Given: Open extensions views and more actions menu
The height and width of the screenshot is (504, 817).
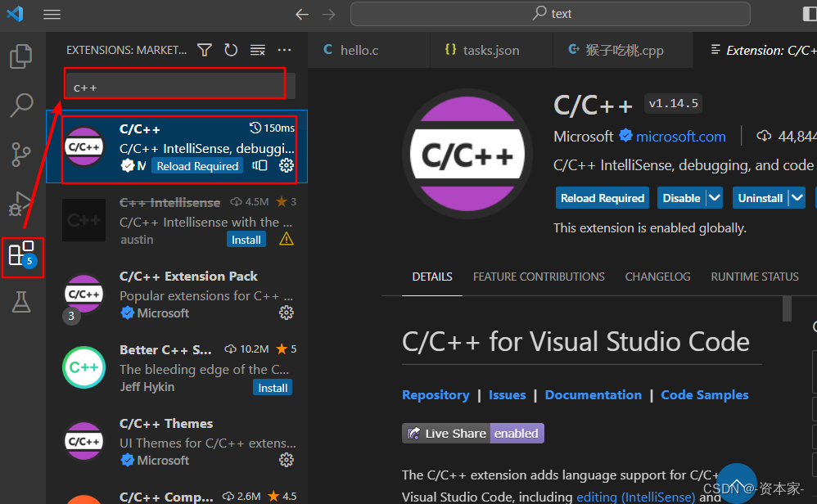Looking at the screenshot, I should coord(285,50).
